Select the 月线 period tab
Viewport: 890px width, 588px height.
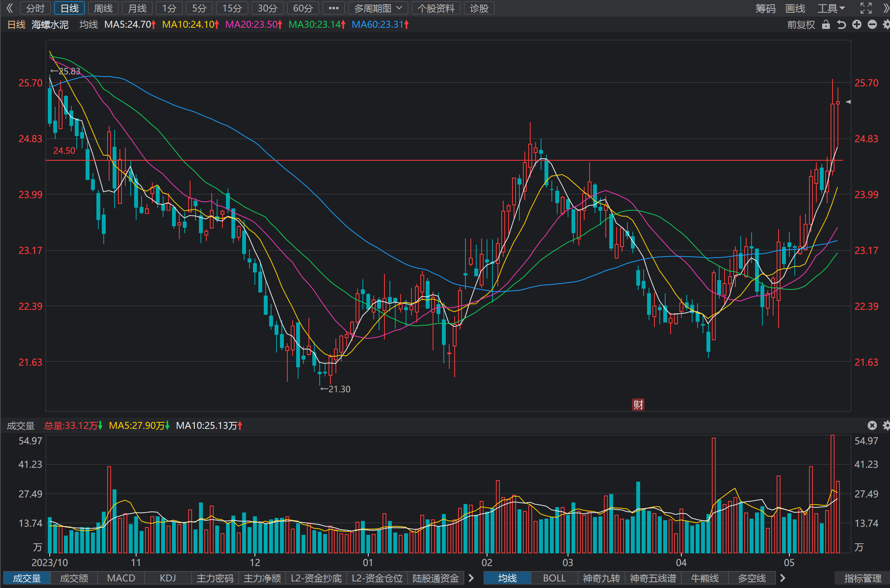(x=137, y=8)
